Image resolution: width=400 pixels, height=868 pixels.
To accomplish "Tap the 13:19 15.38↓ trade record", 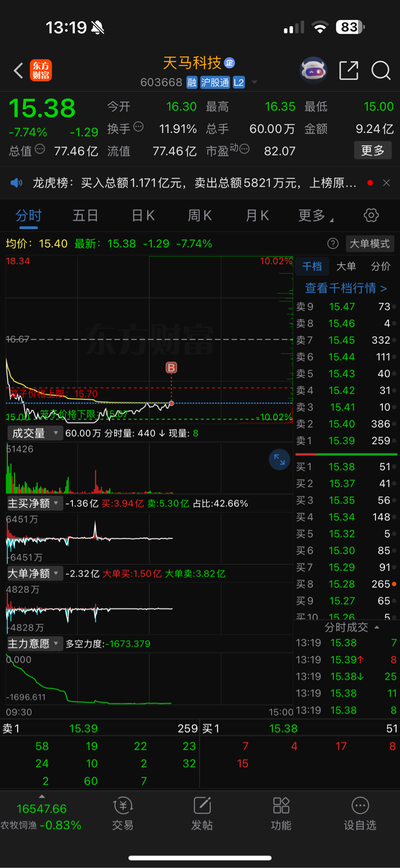I will click(x=346, y=676).
